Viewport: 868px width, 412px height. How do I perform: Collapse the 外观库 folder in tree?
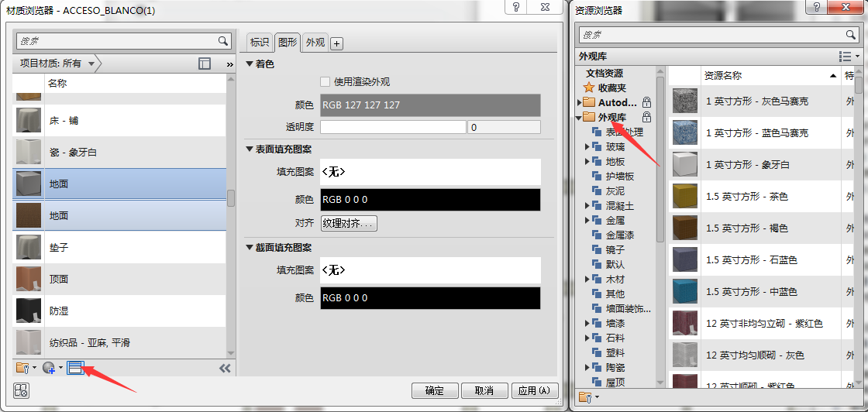(579, 117)
